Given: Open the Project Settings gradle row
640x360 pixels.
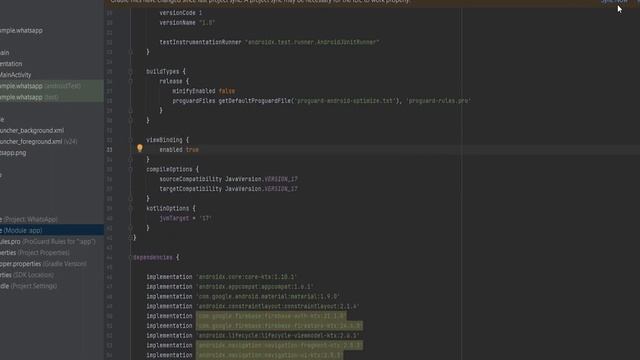Looking at the screenshot, I should [29, 286].
